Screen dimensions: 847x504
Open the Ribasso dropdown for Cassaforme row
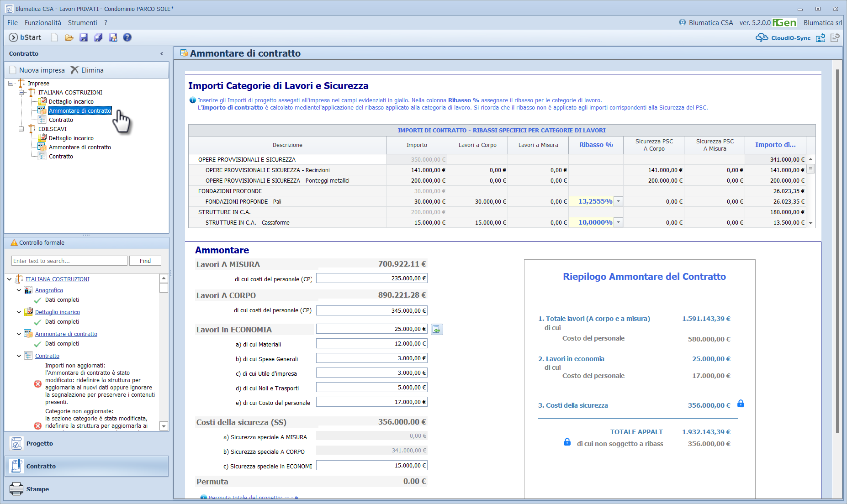click(x=618, y=222)
